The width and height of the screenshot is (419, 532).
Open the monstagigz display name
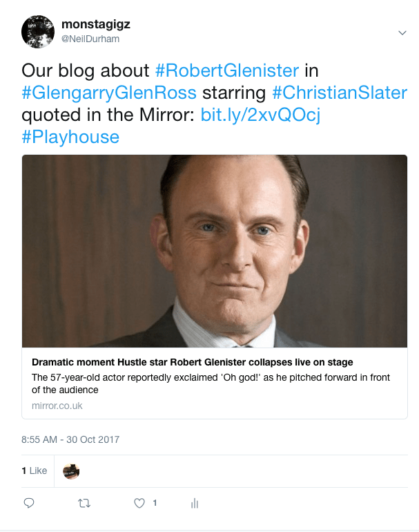[x=95, y=25]
